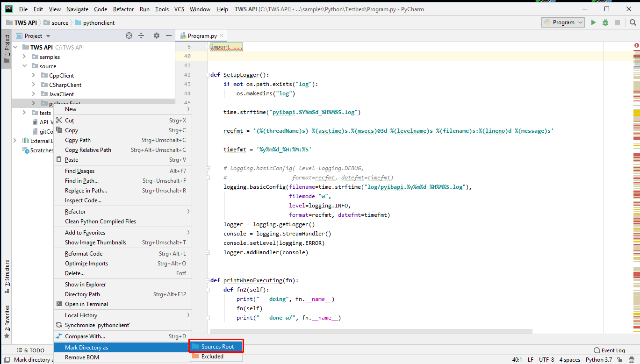Click the locate/scroll-from-source target icon
This screenshot has height=364, width=640.
click(x=129, y=36)
